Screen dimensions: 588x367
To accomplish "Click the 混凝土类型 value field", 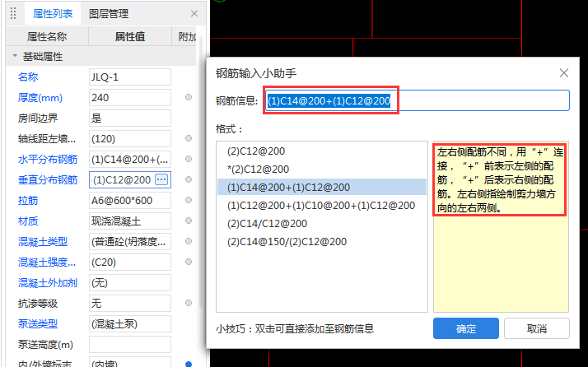I will [x=130, y=241].
